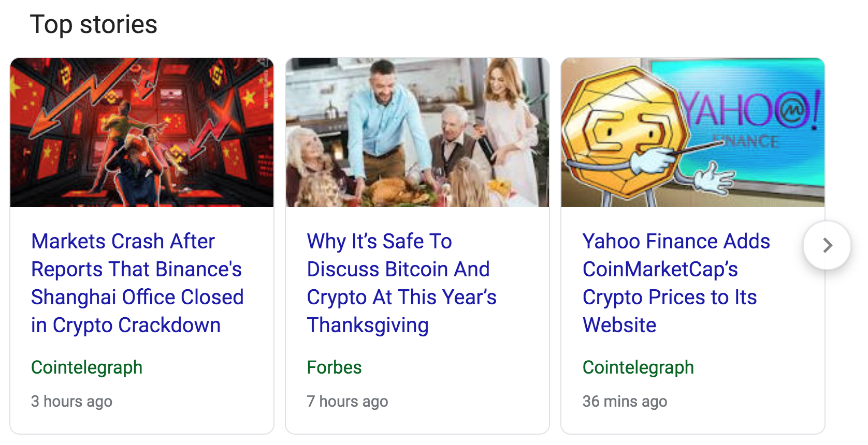The image size is (868, 445).
Task: Click the Yahoo Finance coin cartoon thumbnail
Action: 693,132
